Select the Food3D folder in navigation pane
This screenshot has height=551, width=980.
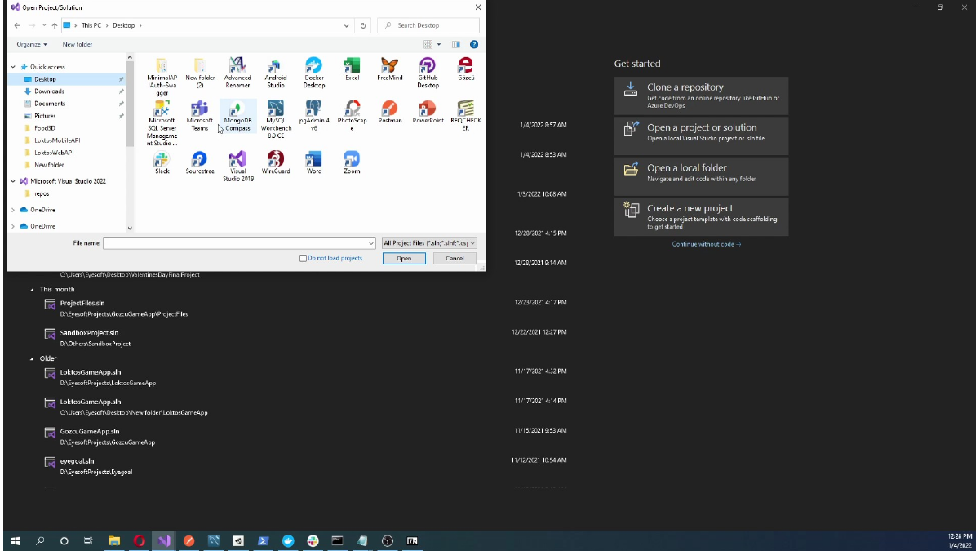(x=45, y=128)
